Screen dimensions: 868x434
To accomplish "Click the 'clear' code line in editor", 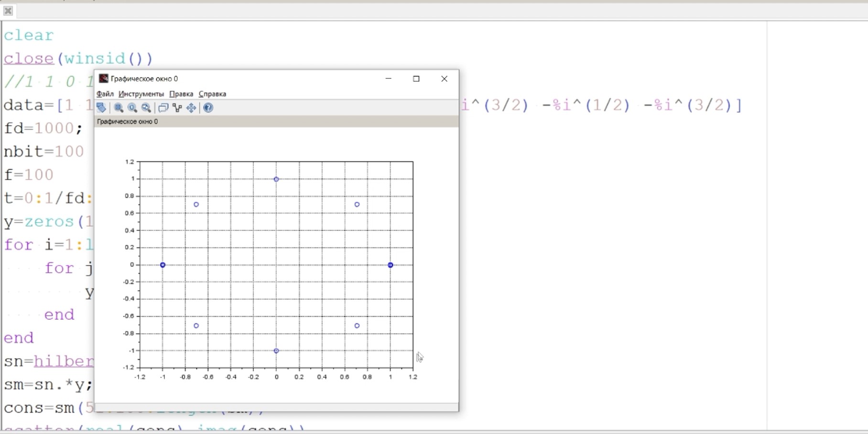I will point(29,35).
